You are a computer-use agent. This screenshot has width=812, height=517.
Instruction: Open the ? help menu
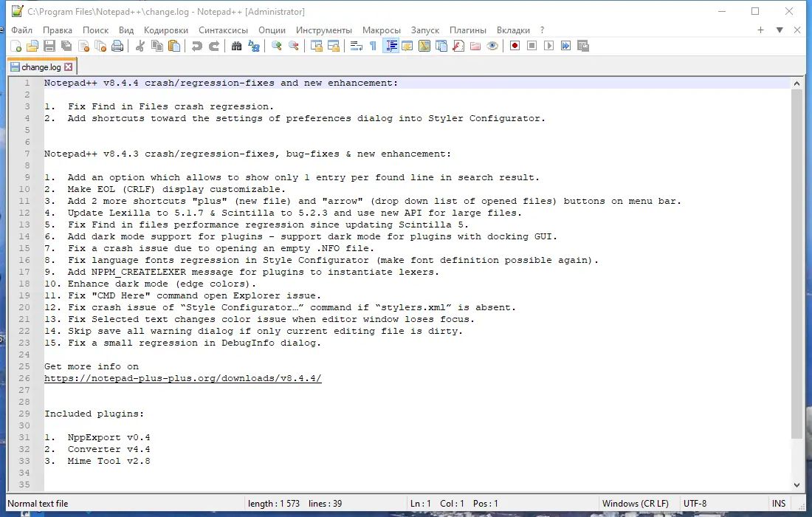(x=543, y=30)
